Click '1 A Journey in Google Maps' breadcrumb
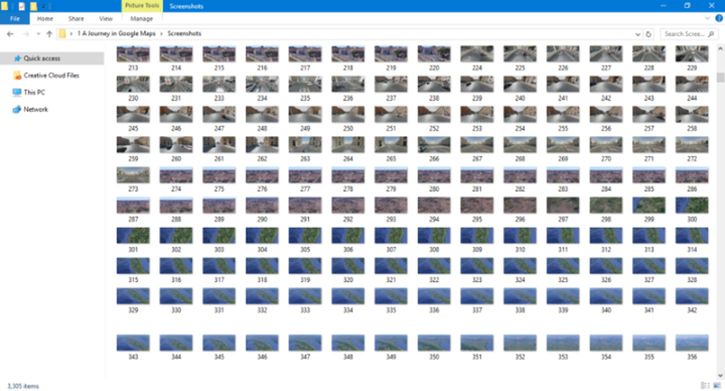 pyautogui.click(x=116, y=34)
